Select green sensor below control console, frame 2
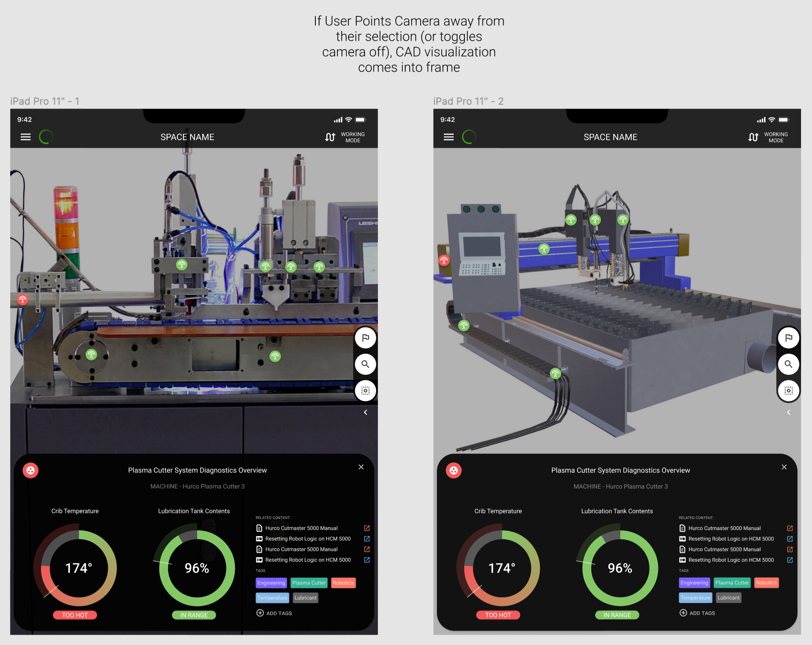Viewport: 812px width, 645px height. tap(464, 325)
